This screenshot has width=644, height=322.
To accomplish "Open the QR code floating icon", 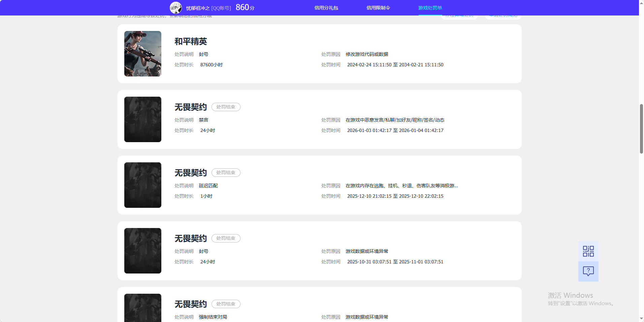I will [588, 251].
